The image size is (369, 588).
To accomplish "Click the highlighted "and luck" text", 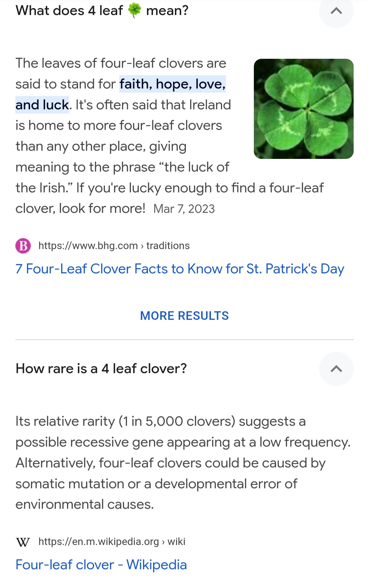I will pos(42,105).
